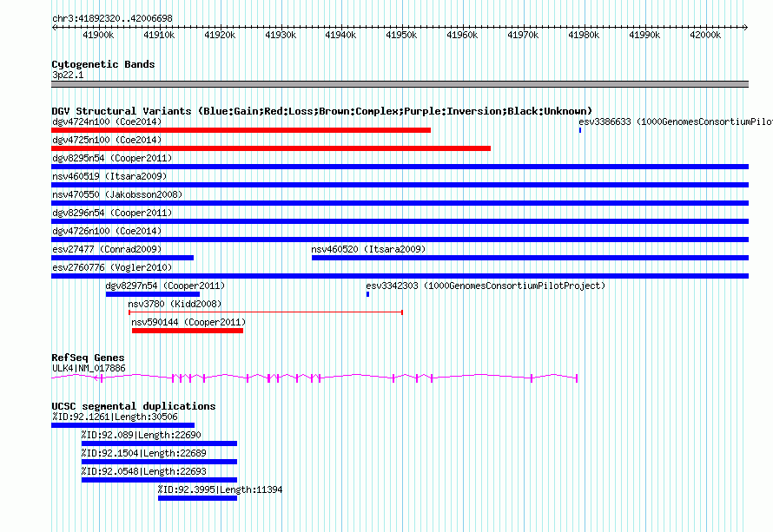Click segmental duplication bar with Length:30506
The image size is (773, 532).
122,425
